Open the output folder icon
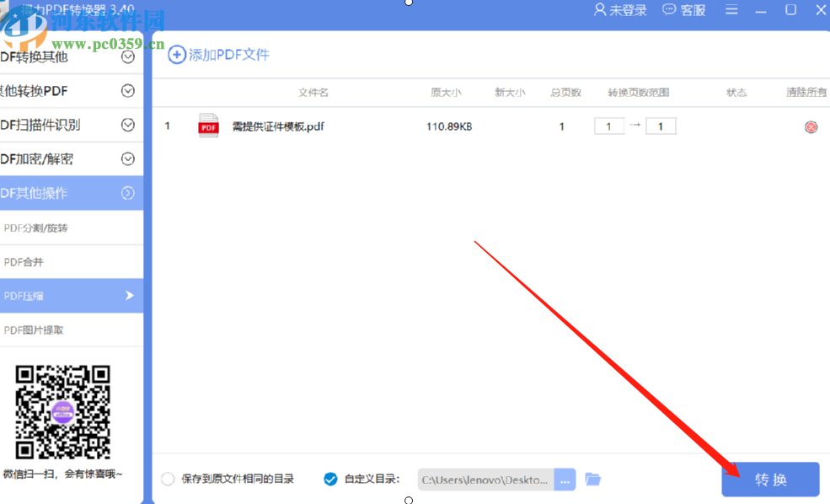The height and width of the screenshot is (504, 830). point(593,479)
